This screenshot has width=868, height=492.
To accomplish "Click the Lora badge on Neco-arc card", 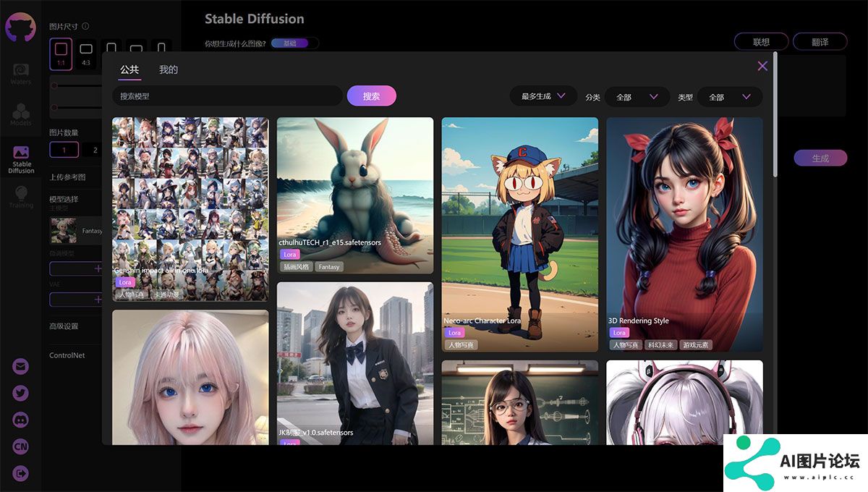I will tap(454, 333).
